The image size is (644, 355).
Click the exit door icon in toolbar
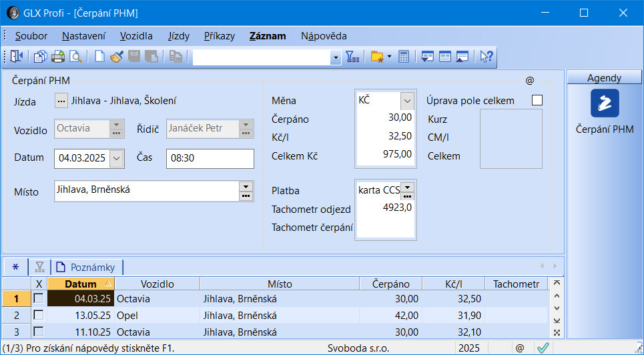17,57
